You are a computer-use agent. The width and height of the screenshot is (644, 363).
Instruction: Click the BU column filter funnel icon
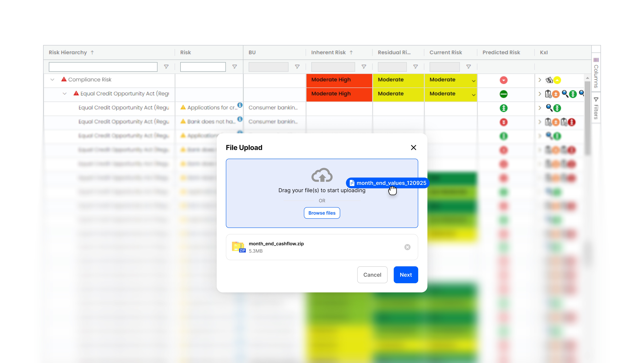click(x=297, y=67)
